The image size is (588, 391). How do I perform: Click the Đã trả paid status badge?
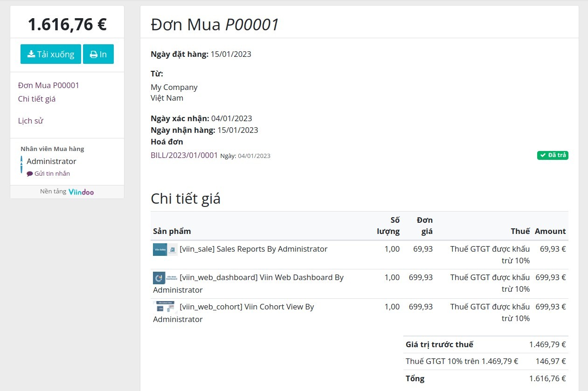coord(553,155)
